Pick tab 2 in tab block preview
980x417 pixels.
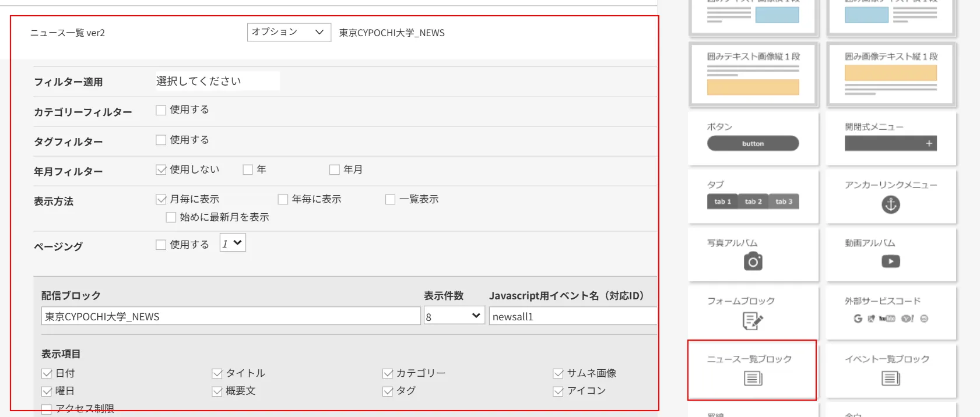[x=753, y=202]
